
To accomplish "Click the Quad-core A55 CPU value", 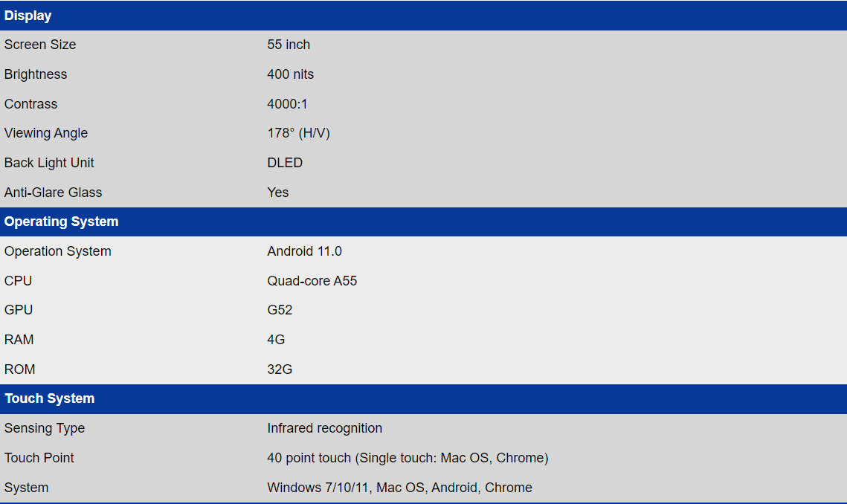I will (x=312, y=281).
